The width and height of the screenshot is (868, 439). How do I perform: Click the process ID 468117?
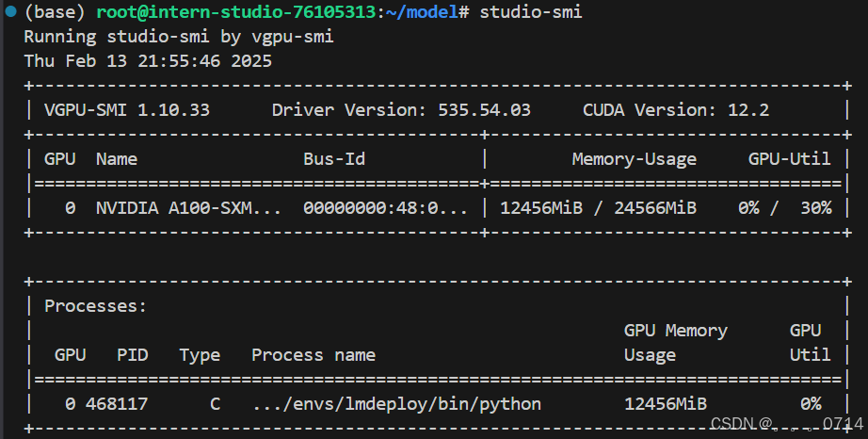[x=116, y=403]
